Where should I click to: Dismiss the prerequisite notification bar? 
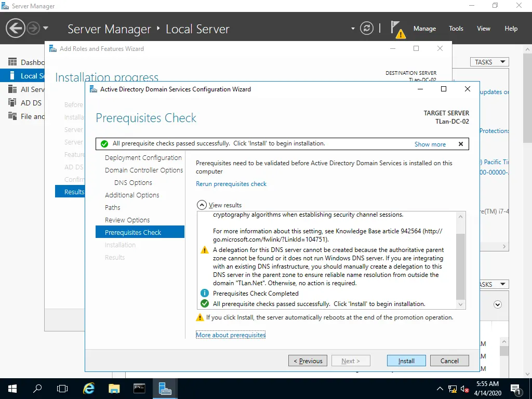[461, 144]
